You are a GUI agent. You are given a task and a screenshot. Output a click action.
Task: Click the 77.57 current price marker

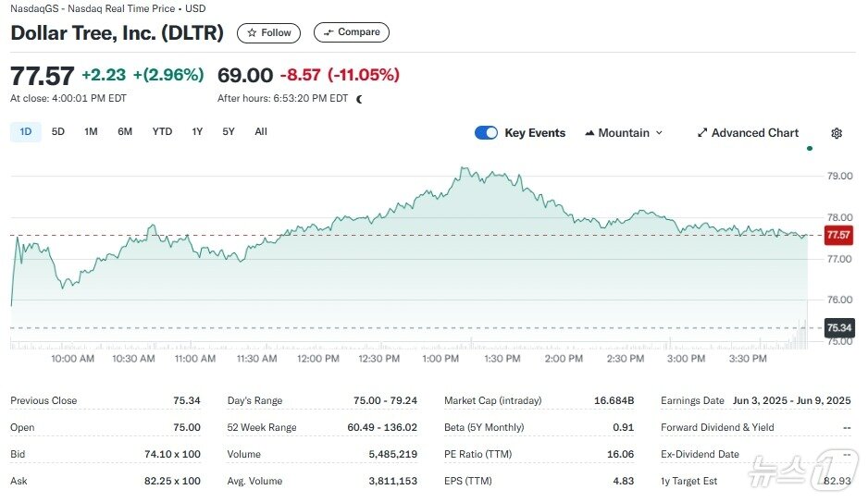pos(838,235)
